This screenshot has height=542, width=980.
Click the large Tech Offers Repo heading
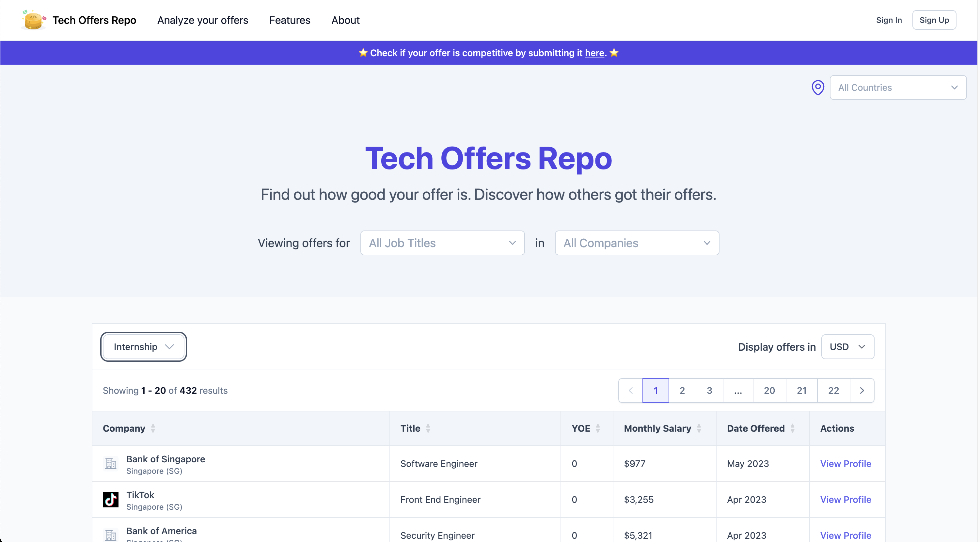pos(488,158)
